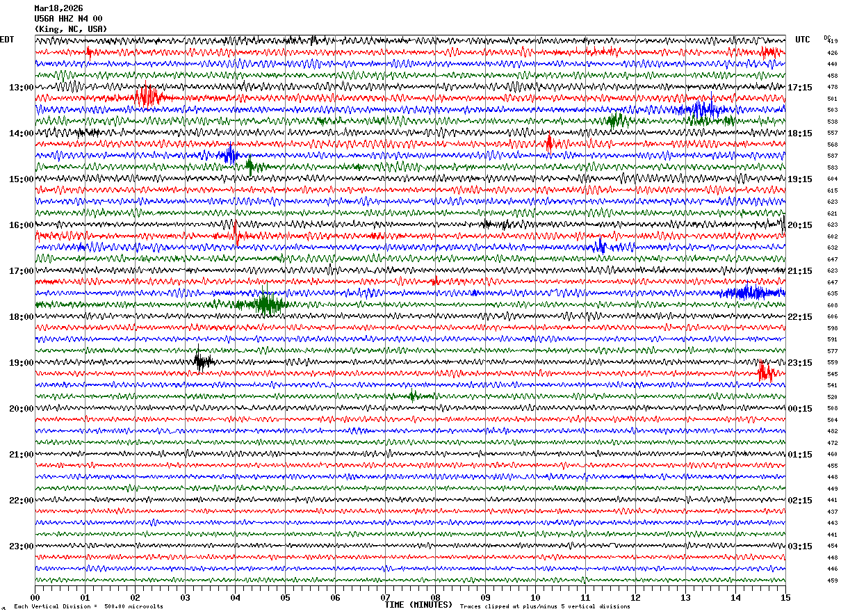Click the red burst on the 13:15 trace

148,97
